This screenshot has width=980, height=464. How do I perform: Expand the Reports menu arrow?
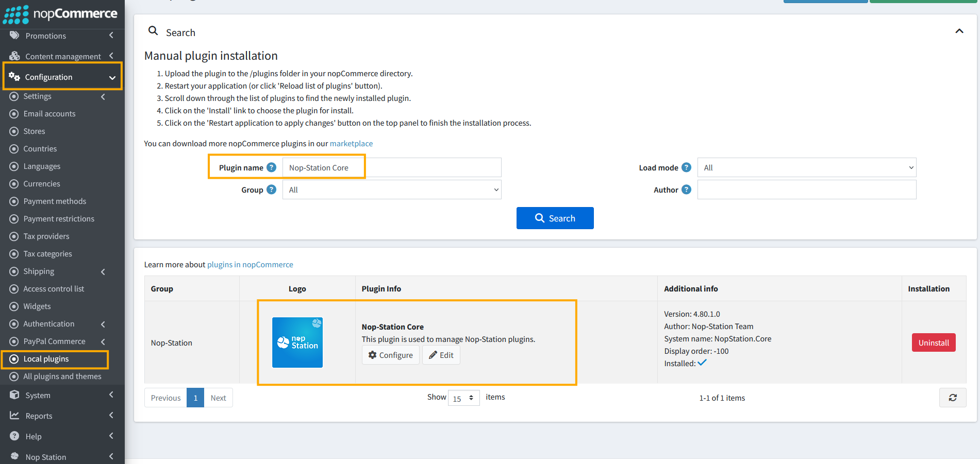(111, 415)
